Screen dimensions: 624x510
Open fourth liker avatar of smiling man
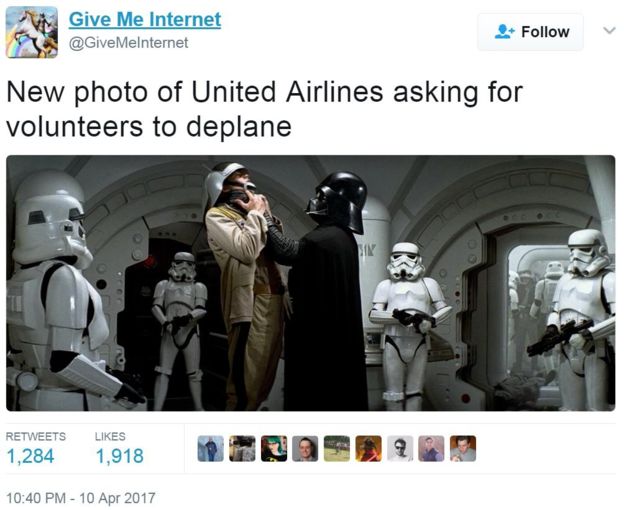305,449
